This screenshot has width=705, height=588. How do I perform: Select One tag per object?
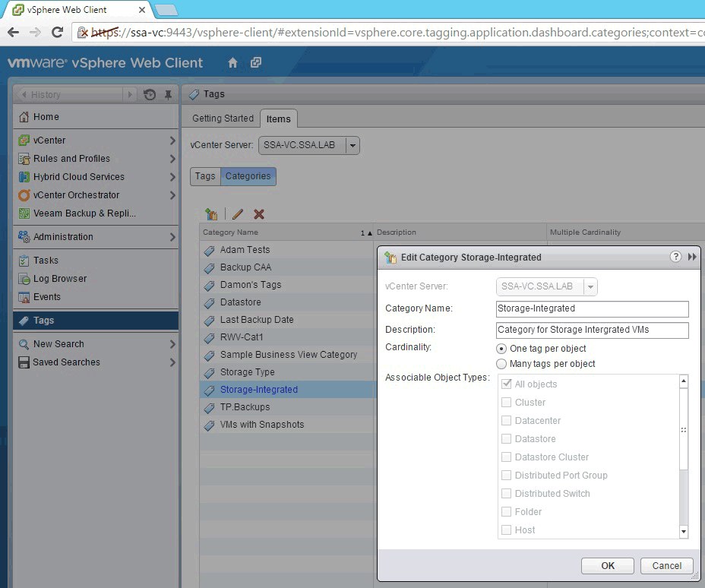tap(501, 349)
